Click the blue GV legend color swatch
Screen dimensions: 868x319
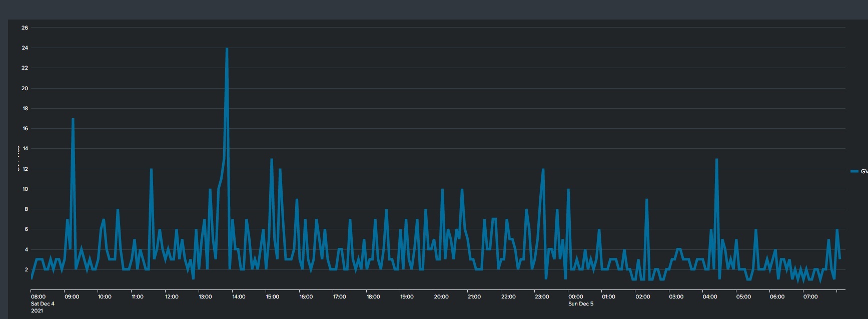(x=854, y=171)
